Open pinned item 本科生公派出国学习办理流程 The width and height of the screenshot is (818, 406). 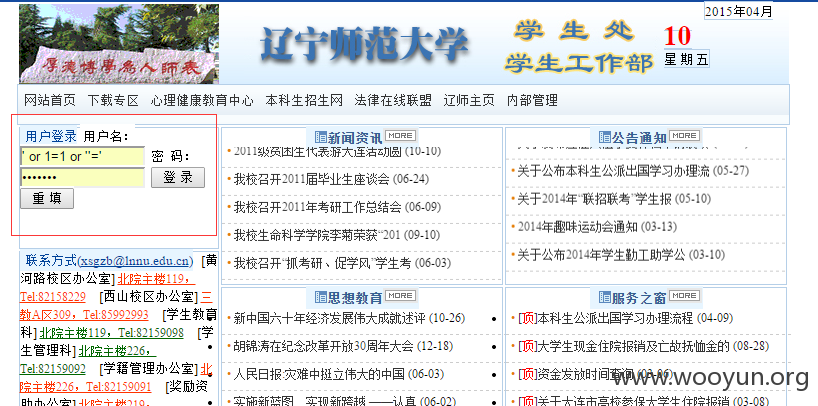615,318
